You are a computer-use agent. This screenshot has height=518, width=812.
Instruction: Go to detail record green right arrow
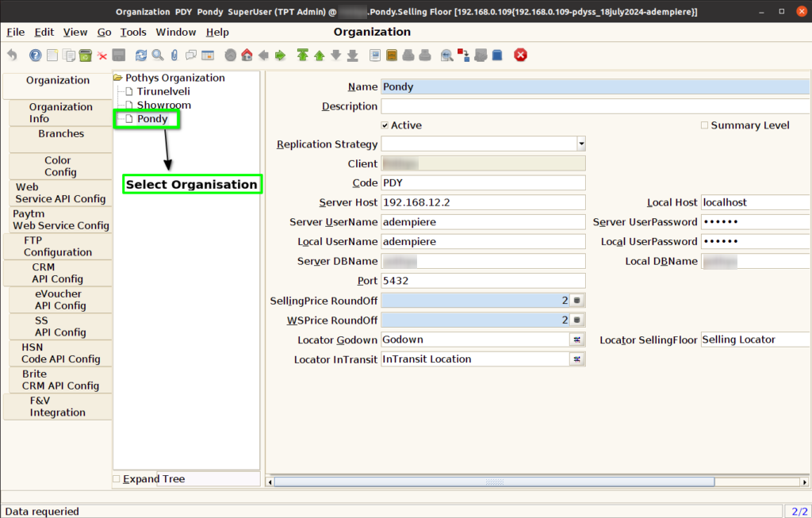point(280,55)
